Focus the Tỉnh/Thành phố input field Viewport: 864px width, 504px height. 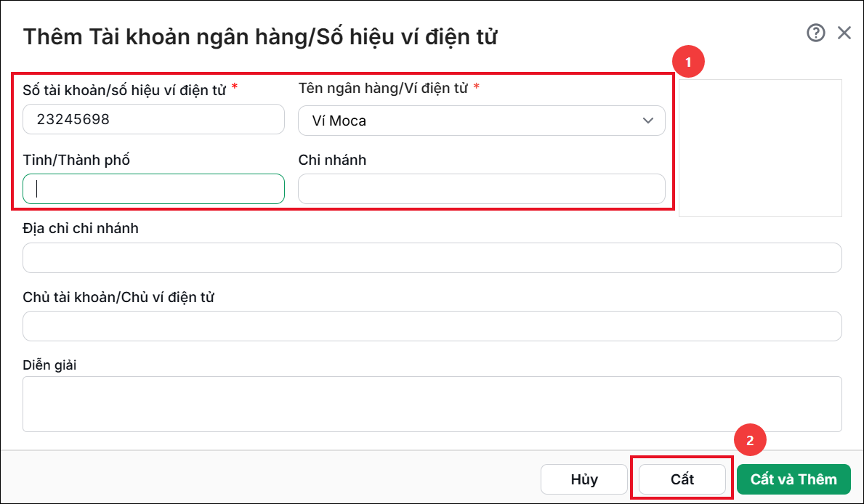(153, 189)
